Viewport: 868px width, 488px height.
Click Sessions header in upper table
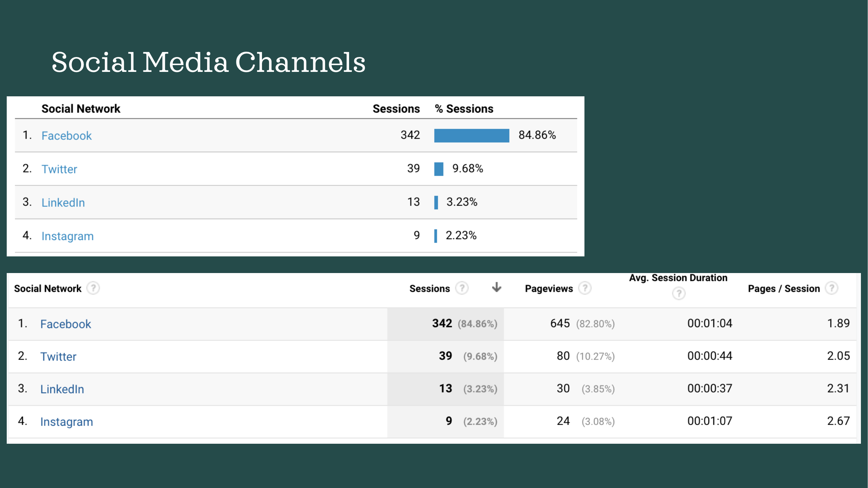point(396,109)
